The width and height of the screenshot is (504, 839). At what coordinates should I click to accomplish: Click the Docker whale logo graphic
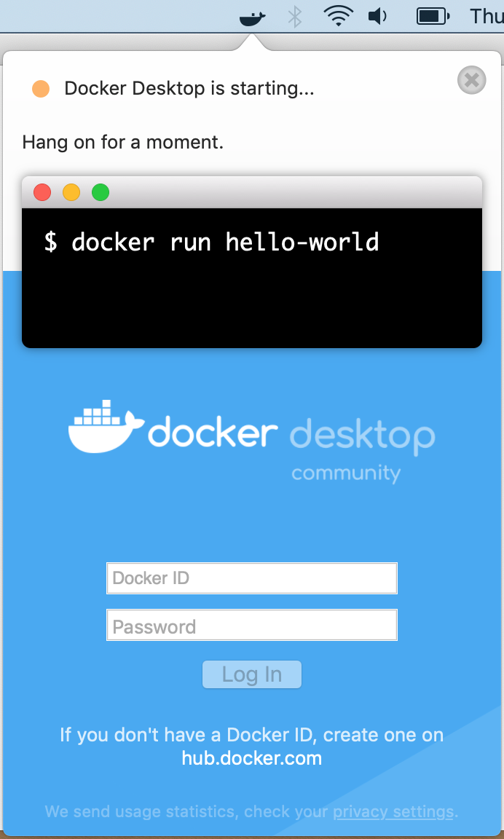tap(106, 426)
